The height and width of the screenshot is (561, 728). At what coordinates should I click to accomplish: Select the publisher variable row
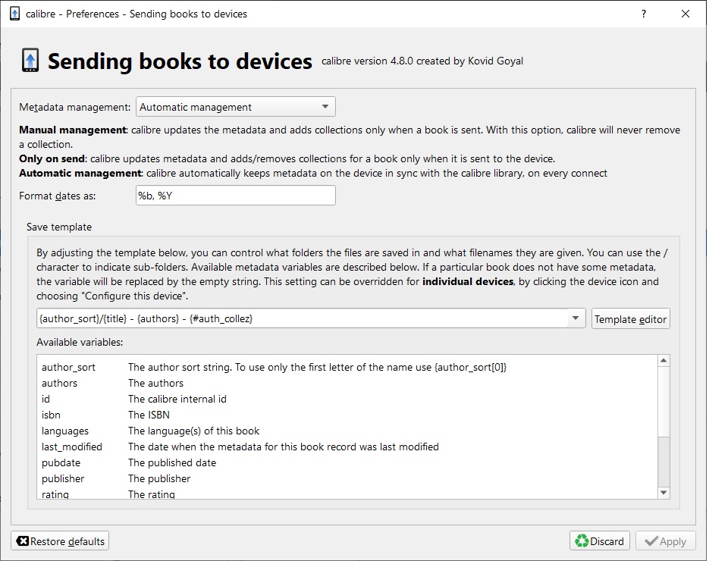click(63, 478)
